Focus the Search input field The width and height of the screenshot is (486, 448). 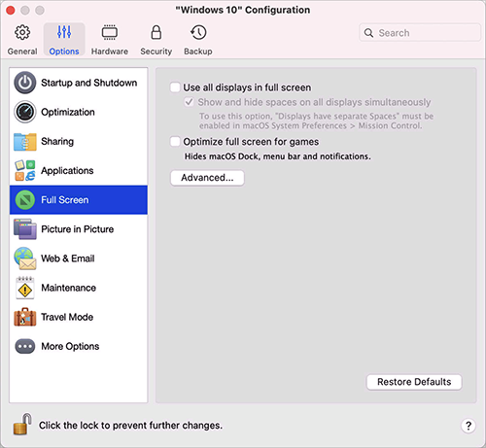(420, 33)
